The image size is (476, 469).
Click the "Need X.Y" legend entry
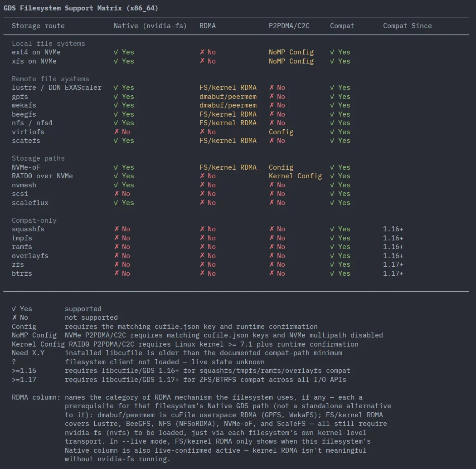click(28, 353)
